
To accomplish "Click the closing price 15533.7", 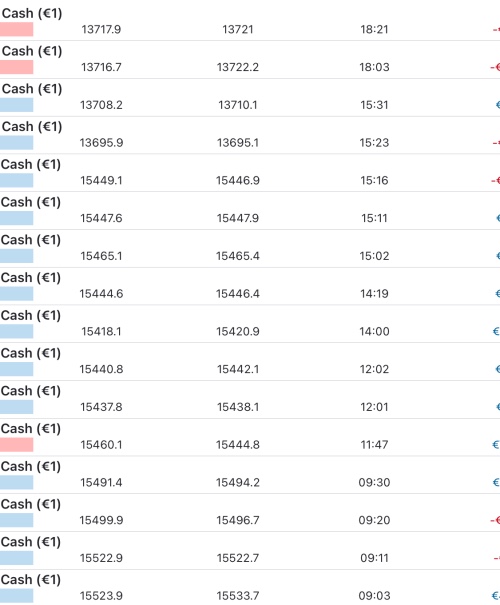I will coord(238,596).
